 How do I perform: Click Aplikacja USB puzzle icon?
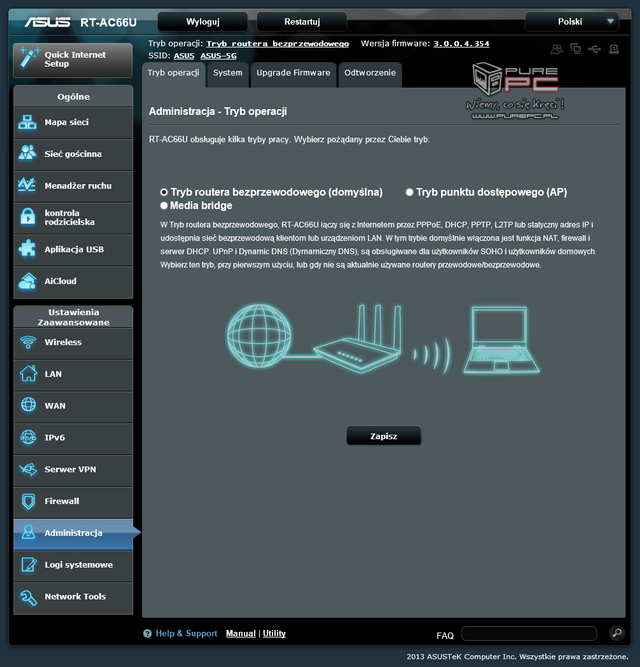[27, 249]
